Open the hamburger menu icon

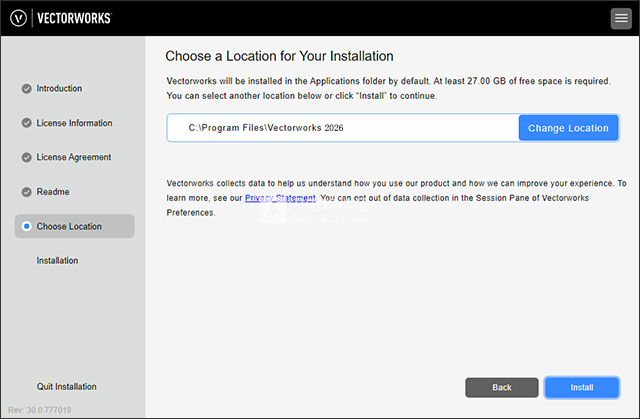tap(621, 19)
